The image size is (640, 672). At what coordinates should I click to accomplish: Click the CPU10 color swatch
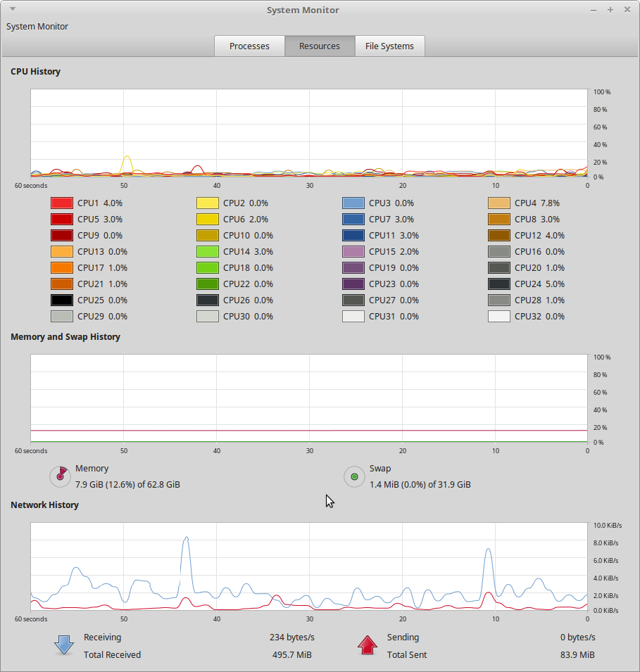tap(208, 236)
